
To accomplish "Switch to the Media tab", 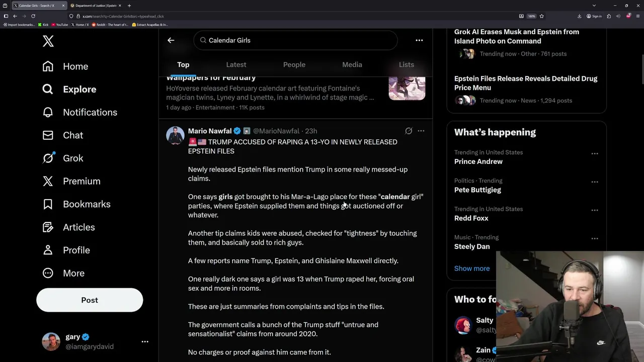I will [352, 65].
